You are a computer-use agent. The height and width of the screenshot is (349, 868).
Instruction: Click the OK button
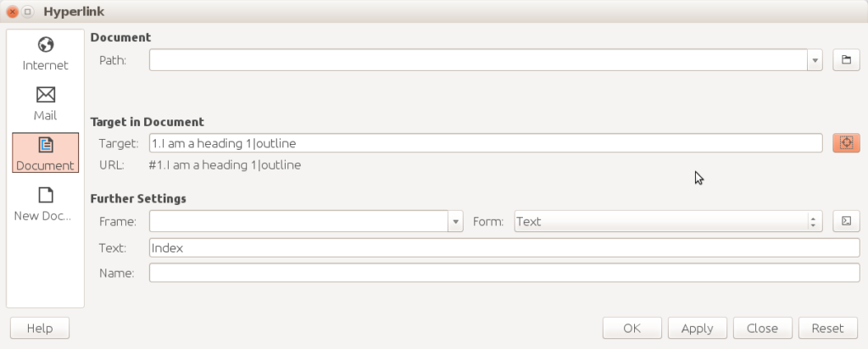coord(632,329)
